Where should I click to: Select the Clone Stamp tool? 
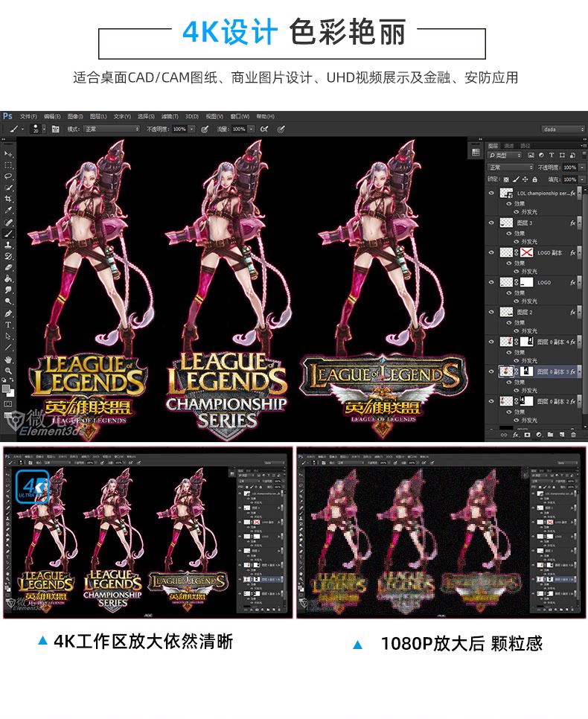pos(8,245)
